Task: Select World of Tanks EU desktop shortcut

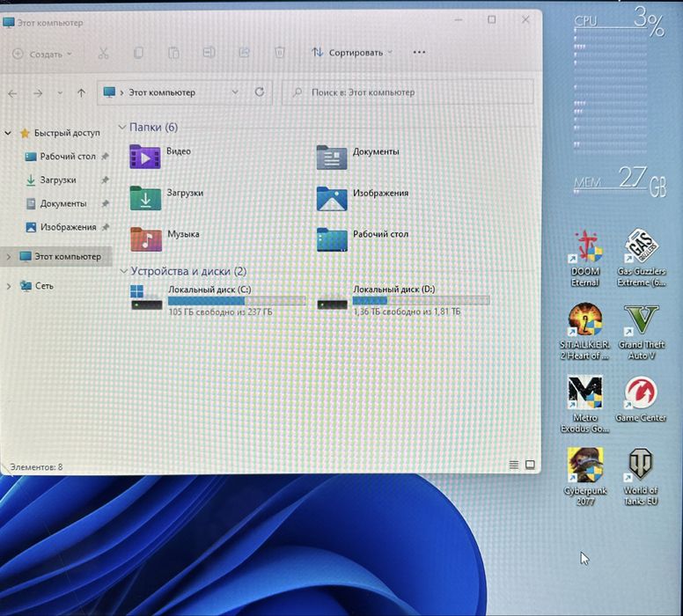Action: (641, 477)
